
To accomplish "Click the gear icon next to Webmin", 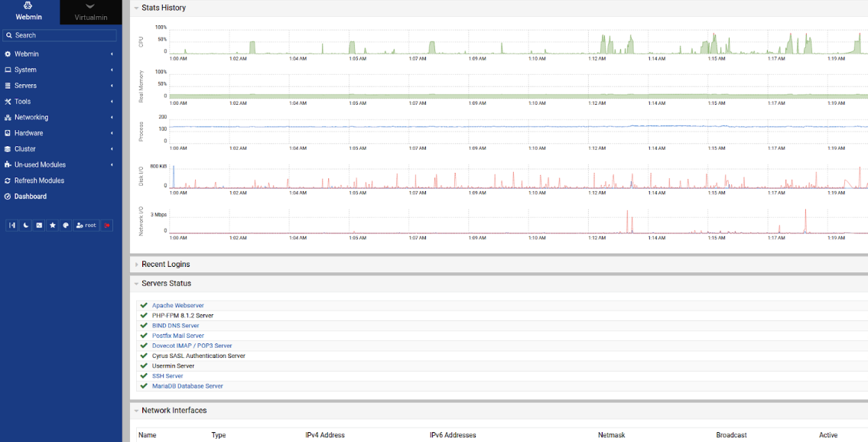I will pyautogui.click(x=8, y=54).
